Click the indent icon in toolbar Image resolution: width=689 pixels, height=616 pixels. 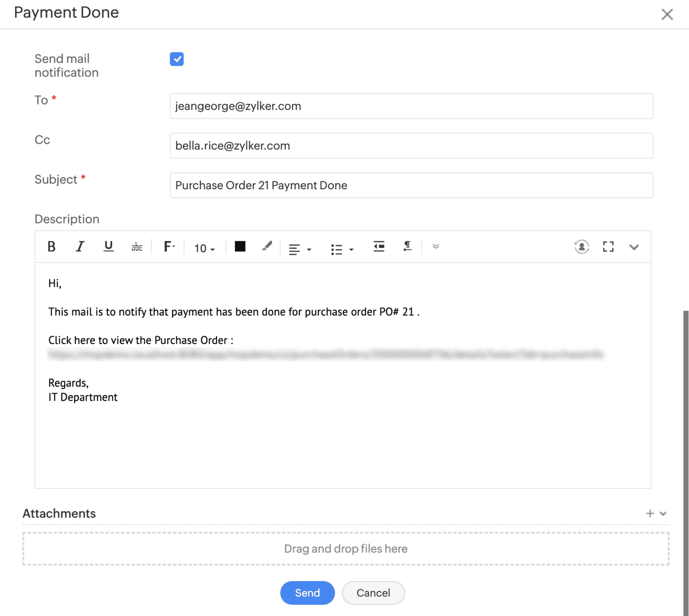point(379,246)
